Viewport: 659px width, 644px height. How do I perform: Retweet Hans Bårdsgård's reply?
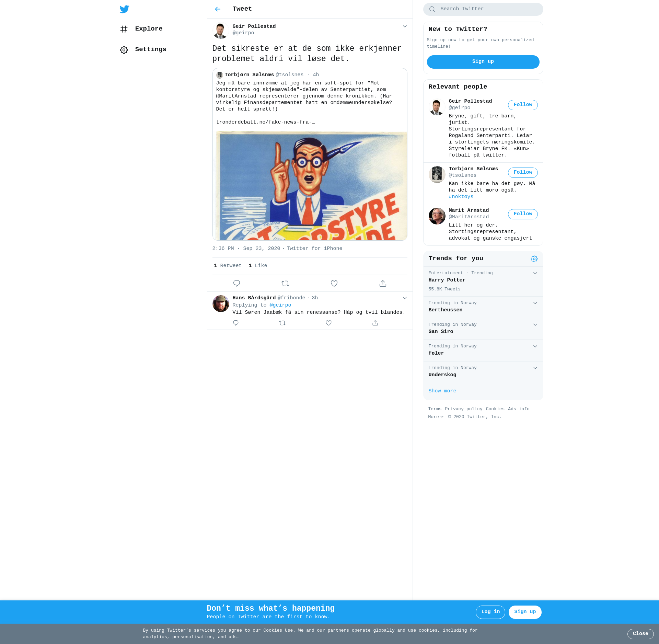point(282,323)
